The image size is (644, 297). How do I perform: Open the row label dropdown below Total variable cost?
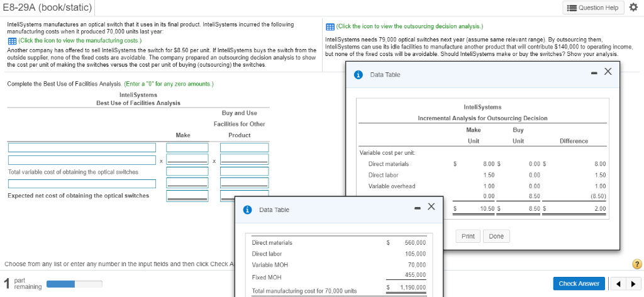pyautogui.click(x=82, y=184)
